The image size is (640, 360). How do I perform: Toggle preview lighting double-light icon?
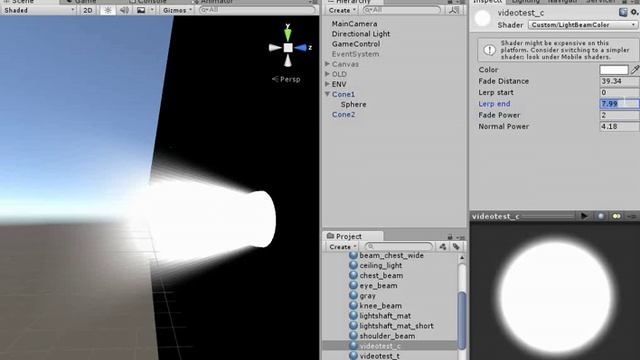(x=616, y=216)
